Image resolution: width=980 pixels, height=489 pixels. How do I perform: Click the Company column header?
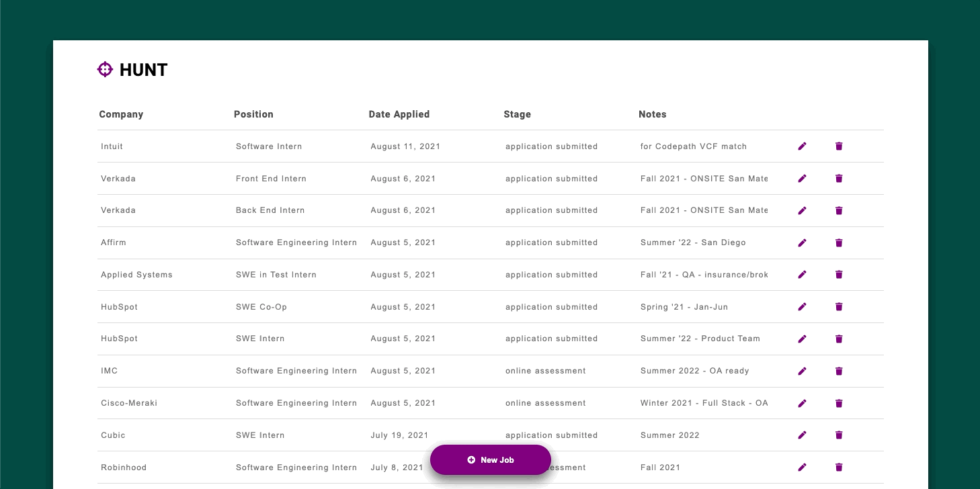pyautogui.click(x=121, y=114)
